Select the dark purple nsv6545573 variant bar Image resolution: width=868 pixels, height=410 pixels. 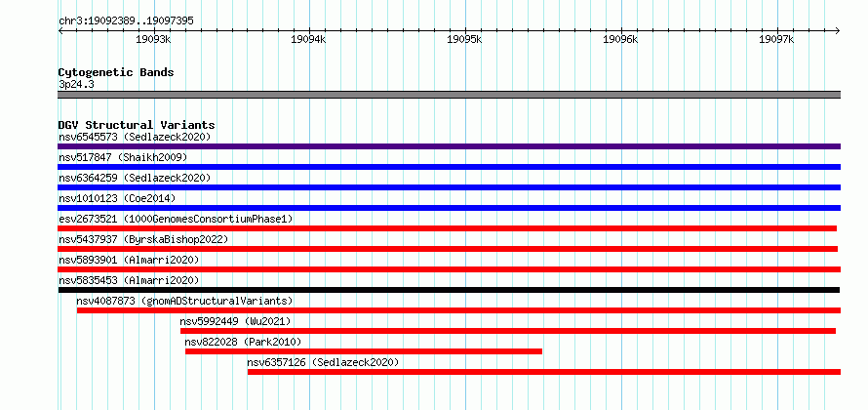click(x=449, y=146)
